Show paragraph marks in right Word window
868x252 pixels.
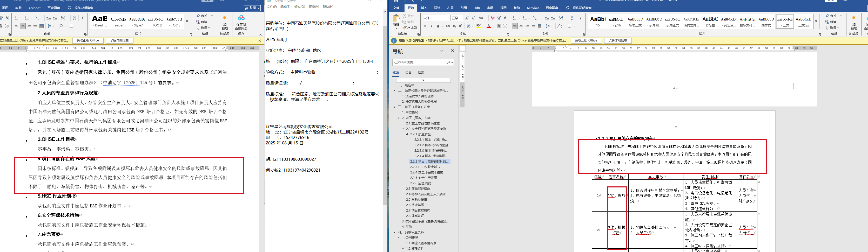(x=581, y=18)
